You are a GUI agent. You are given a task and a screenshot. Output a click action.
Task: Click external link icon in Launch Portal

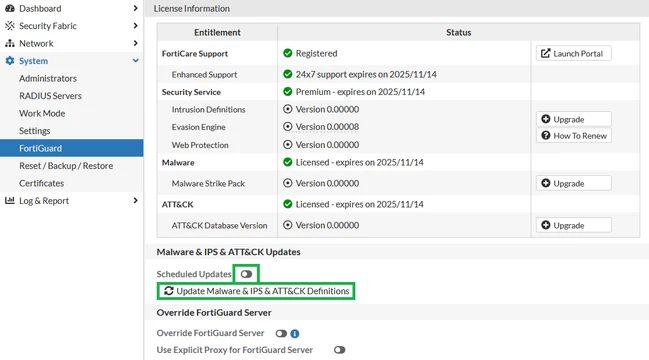[546, 53]
